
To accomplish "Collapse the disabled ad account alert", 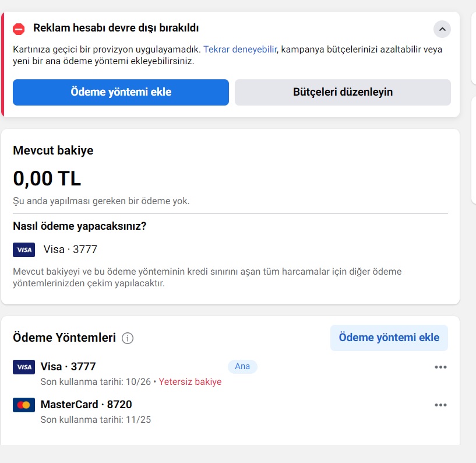I will pyautogui.click(x=442, y=29).
